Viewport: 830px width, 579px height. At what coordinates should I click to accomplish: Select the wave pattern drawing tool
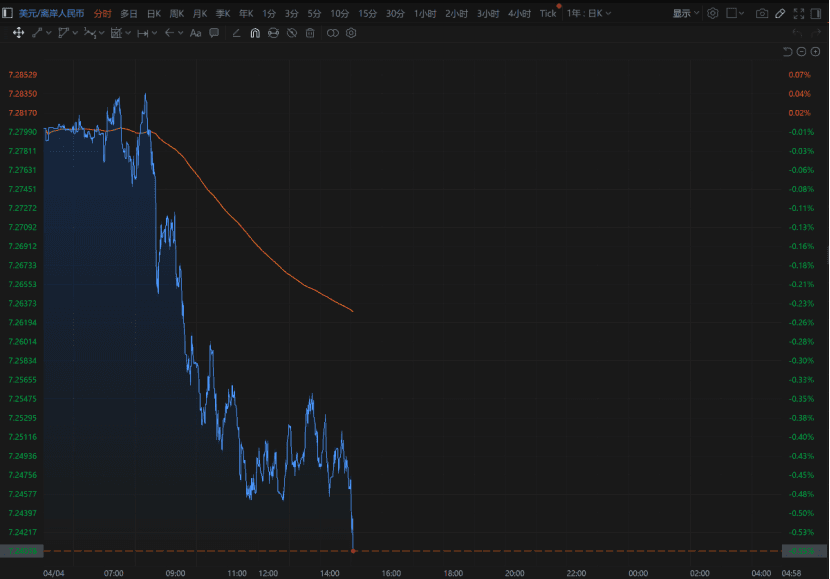coord(89,33)
